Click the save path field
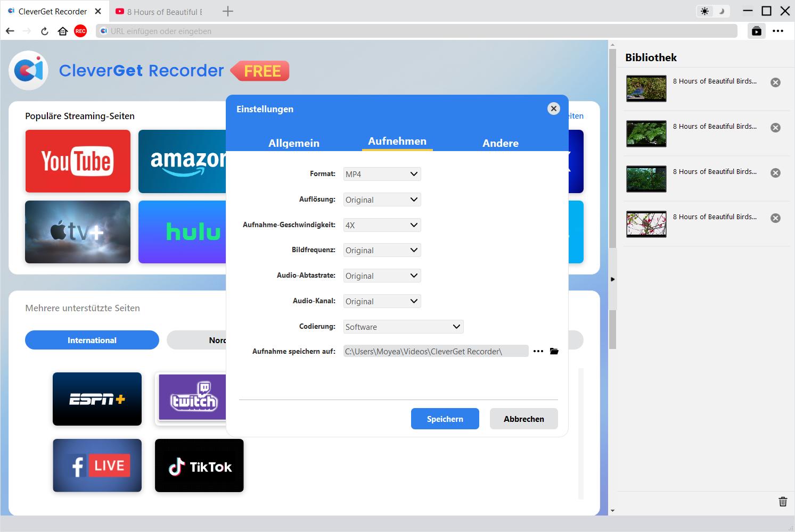The image size is (795, 532). point(436,351)
